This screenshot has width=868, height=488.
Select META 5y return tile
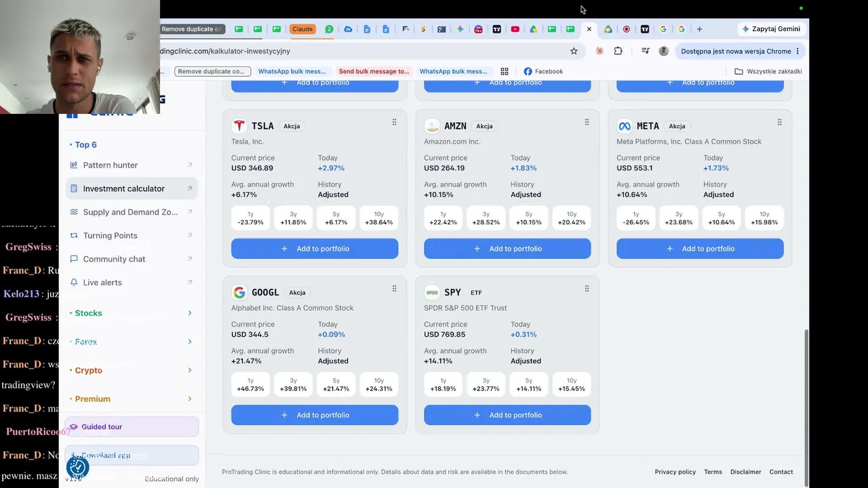(722, 218)
